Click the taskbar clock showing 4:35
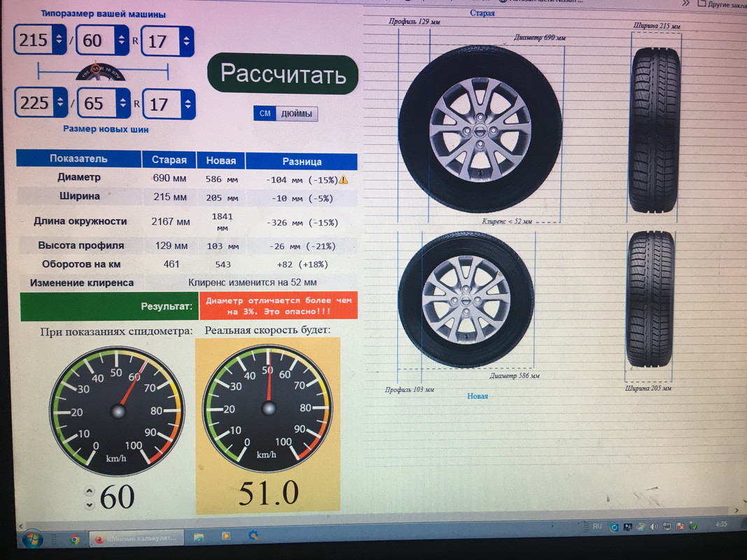This screenshot has width=747, height=560. click(x=721, y=524)
